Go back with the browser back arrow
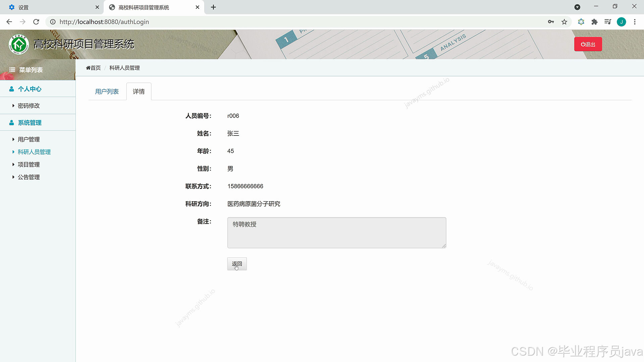This screenshot has width=644, height=362. tap(9, 22)
